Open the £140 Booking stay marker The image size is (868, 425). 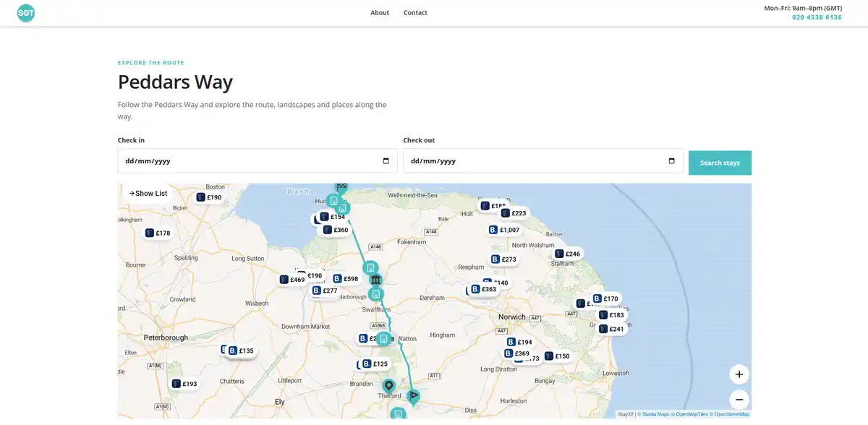(x=501, y=283)
